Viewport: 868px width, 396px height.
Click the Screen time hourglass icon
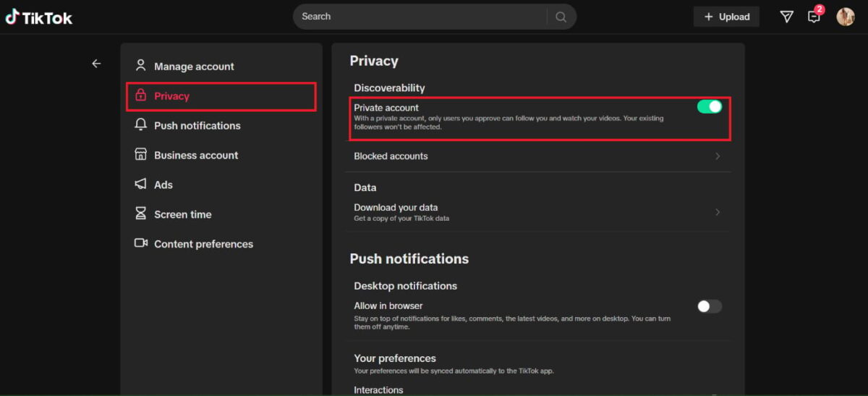[x=141, y=214]
